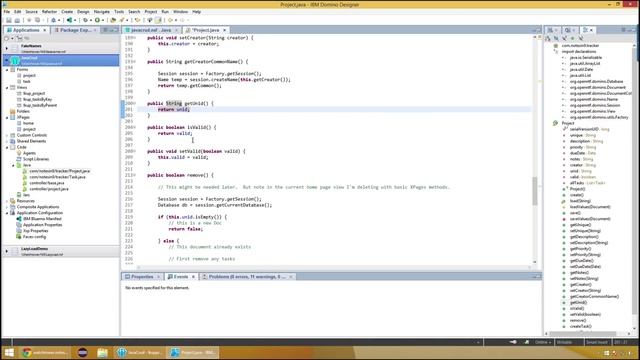Open IBM Bluemix Manifest
Viewport: 640px width, 360px height.
pos(42,219)
